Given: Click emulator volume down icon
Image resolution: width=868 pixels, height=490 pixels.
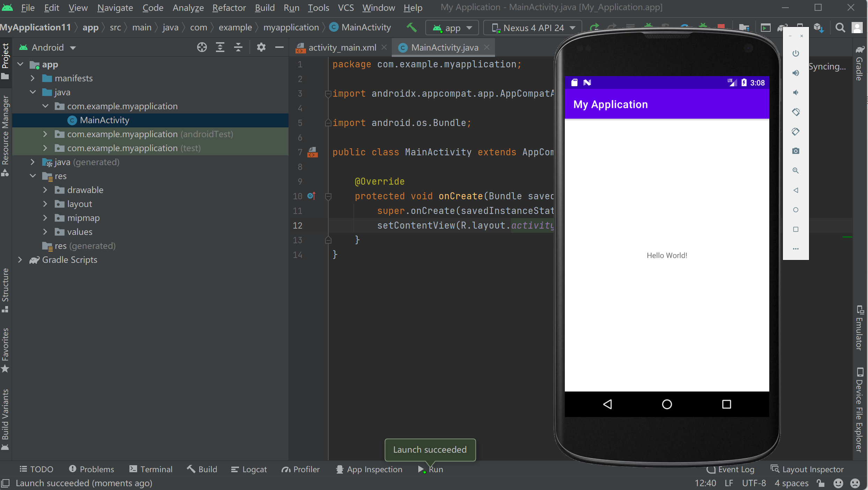Looking at the screenshot, I should 795,92.
